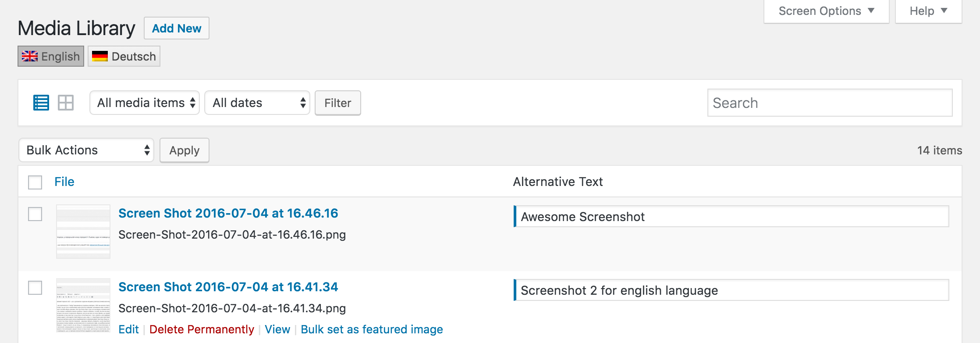Open the All dates dropdown
Screen dimensions: 980x343
click(x=257, y=103)
